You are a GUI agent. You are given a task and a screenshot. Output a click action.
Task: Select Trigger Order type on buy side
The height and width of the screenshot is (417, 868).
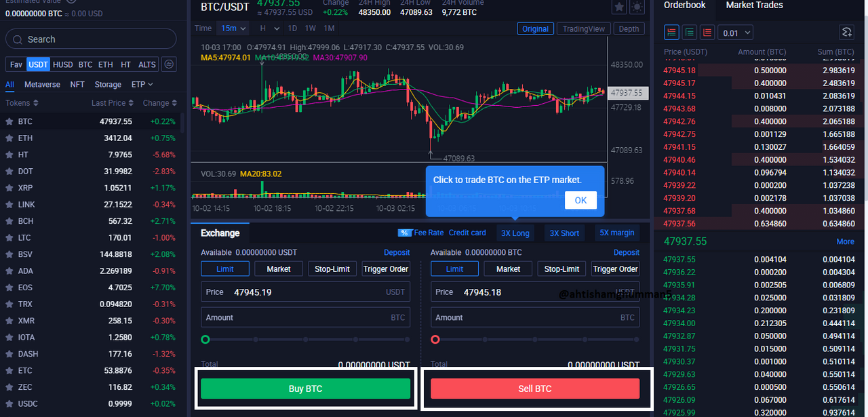tap(386, 269)
